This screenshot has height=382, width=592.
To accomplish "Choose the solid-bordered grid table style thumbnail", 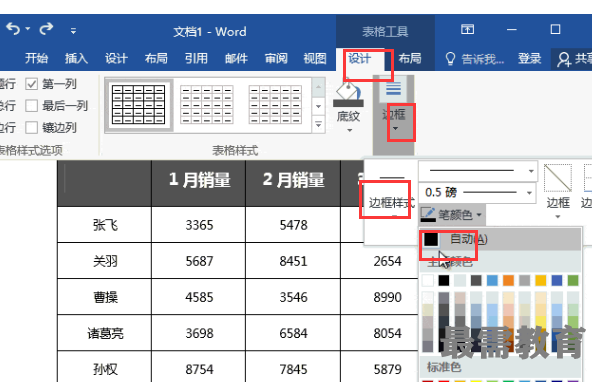I will tap(139, 105).
